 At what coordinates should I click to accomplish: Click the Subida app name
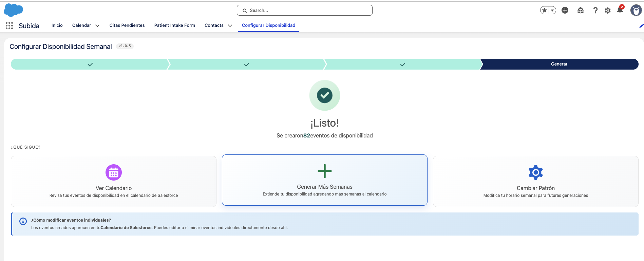coord(29,26)
